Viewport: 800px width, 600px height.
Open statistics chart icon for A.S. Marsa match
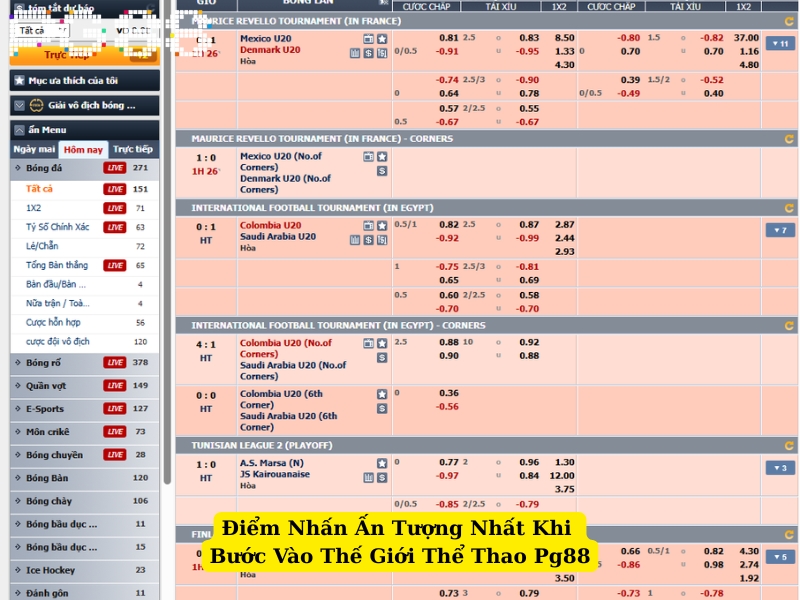[368, 478]
